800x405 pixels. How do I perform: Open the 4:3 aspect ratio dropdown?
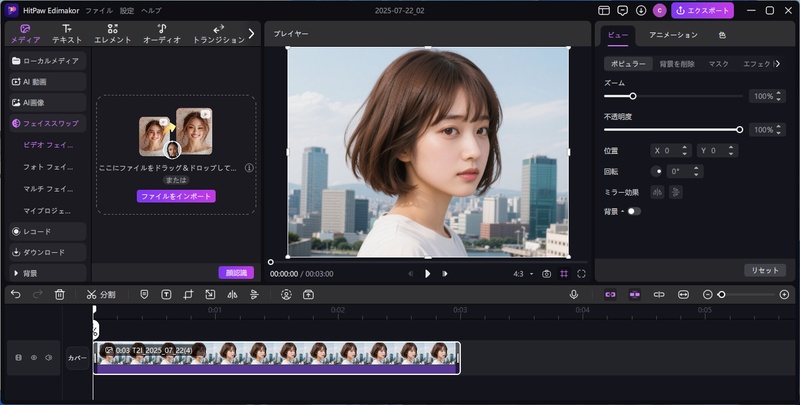[523, 274]
